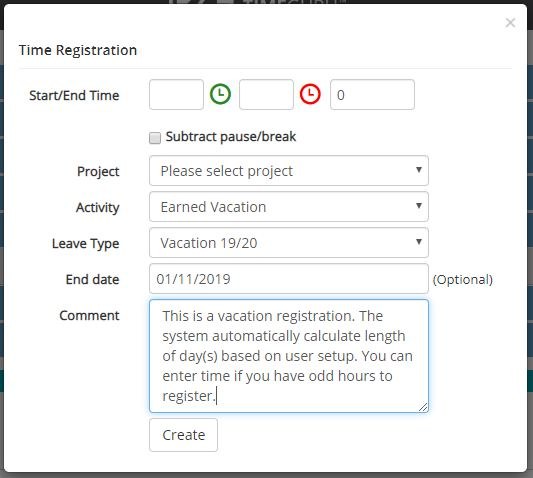Click inside the Comment text area
The image size is (533, 478).
point(289,356)
